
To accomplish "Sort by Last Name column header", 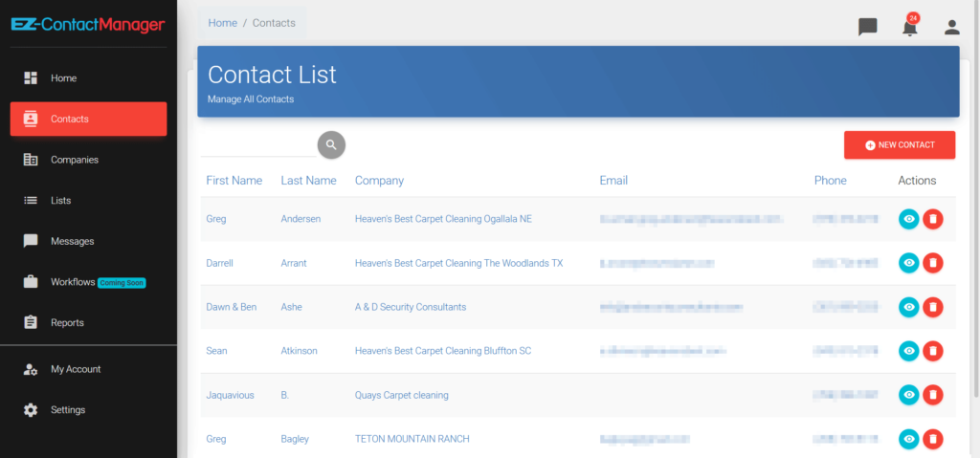I will pyautogui.click(x=309, y=181).
